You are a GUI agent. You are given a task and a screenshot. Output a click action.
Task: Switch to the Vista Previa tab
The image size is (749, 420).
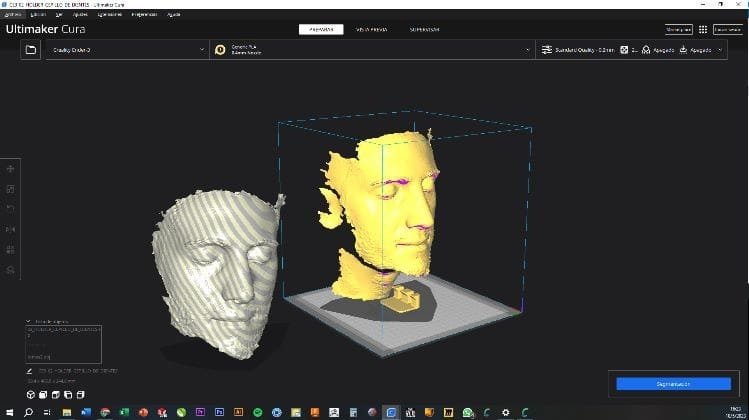coord(372,30)
